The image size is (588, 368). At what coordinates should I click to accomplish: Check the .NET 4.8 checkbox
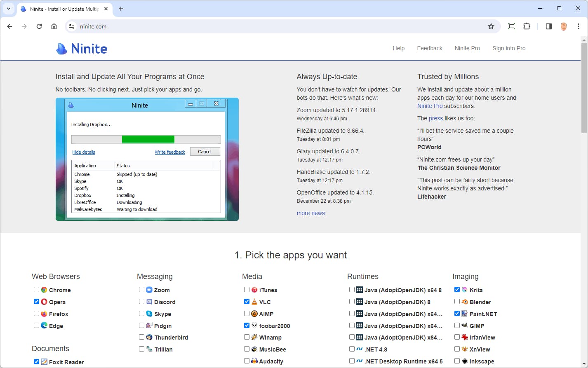point(352,349)
